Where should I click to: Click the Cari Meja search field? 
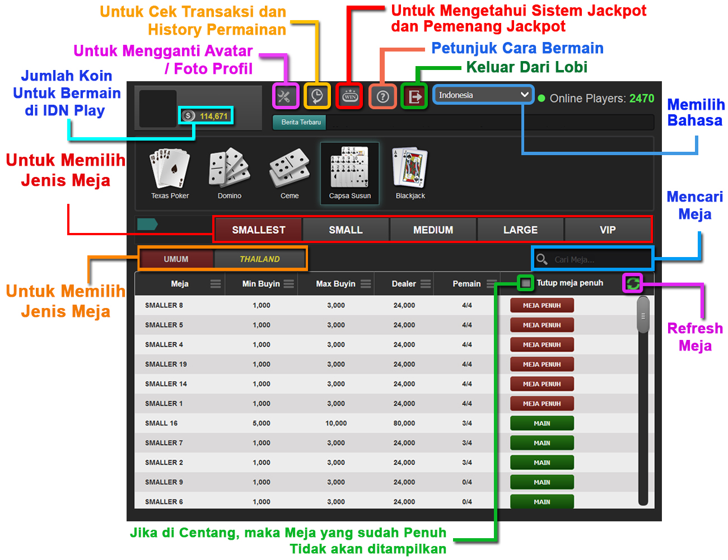tap(592, 259)
